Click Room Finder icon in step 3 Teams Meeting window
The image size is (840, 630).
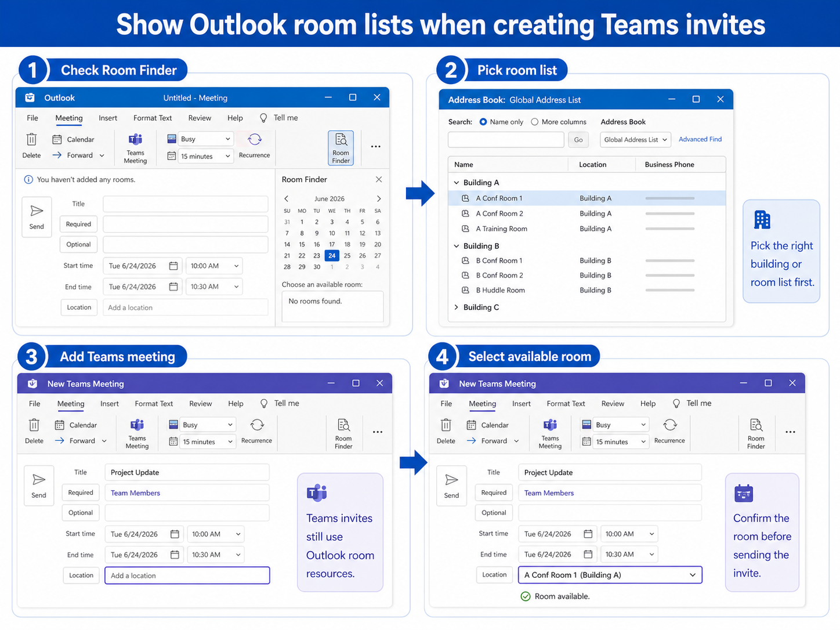[343, 425]
